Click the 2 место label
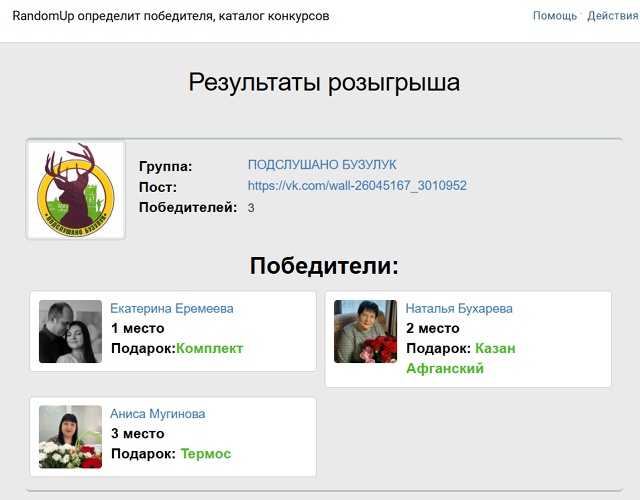 [x=433, y=328]
